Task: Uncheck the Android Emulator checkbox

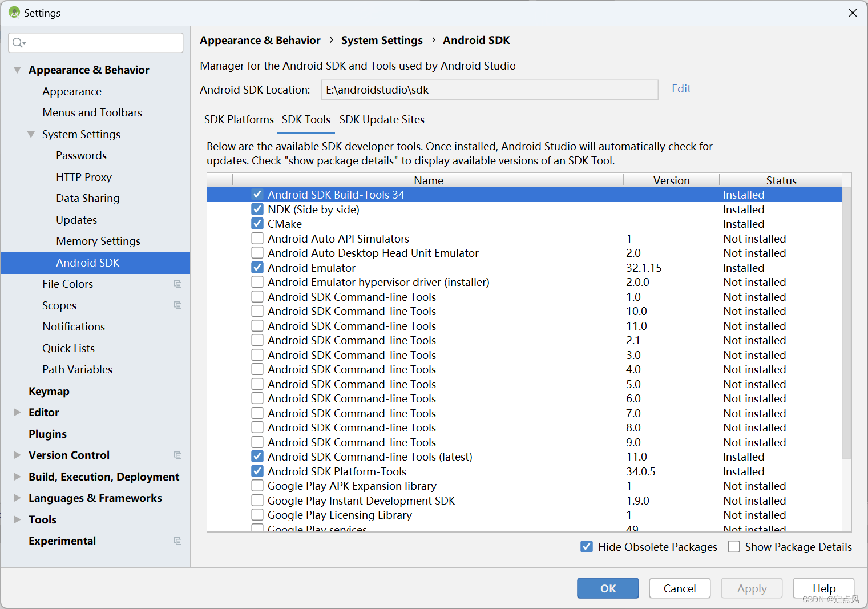Action: (x=257, y=268)
